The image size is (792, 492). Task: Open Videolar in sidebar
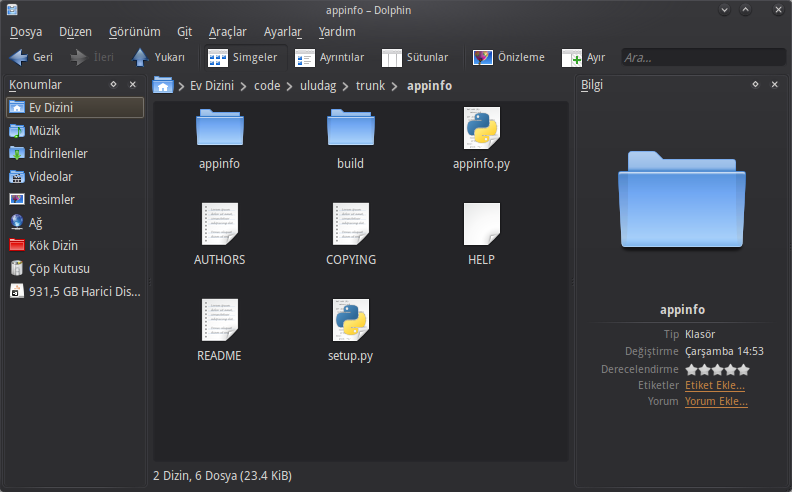pyautogui.click(x=75, y=177)
